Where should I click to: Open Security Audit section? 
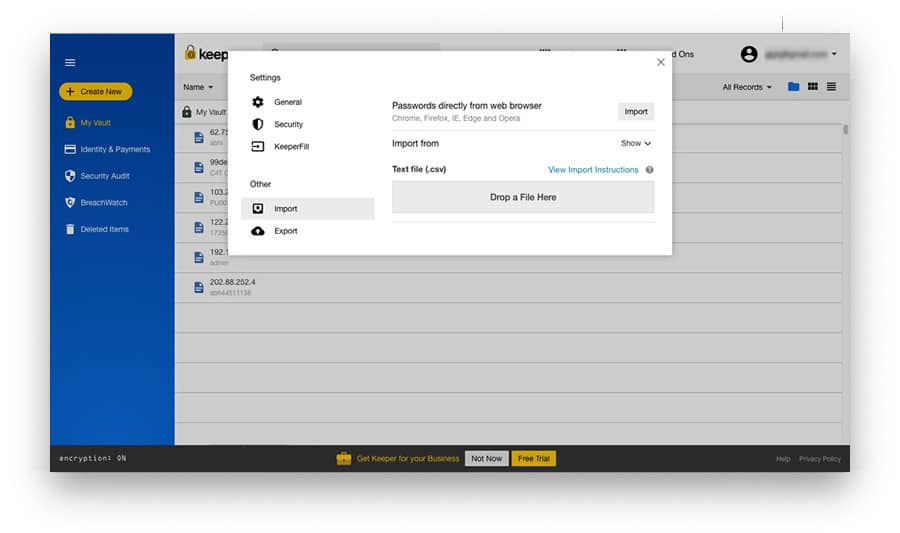pos(104,176)
